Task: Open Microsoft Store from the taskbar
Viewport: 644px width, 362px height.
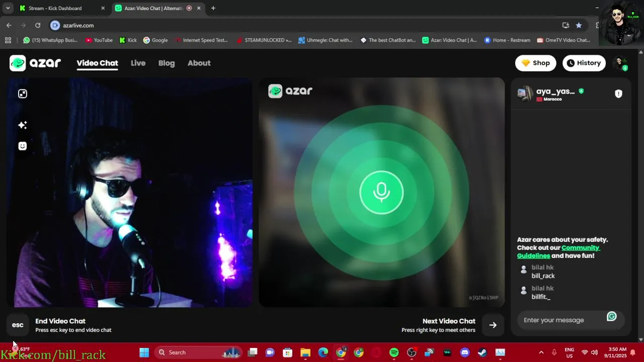Action: [288, 352]
